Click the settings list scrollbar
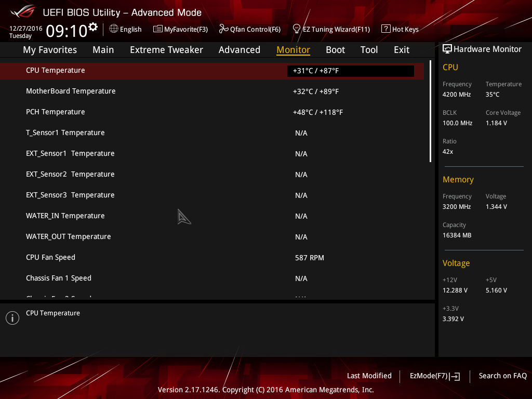The width and height of the screenshot is (532, 399). coord(430,111)
